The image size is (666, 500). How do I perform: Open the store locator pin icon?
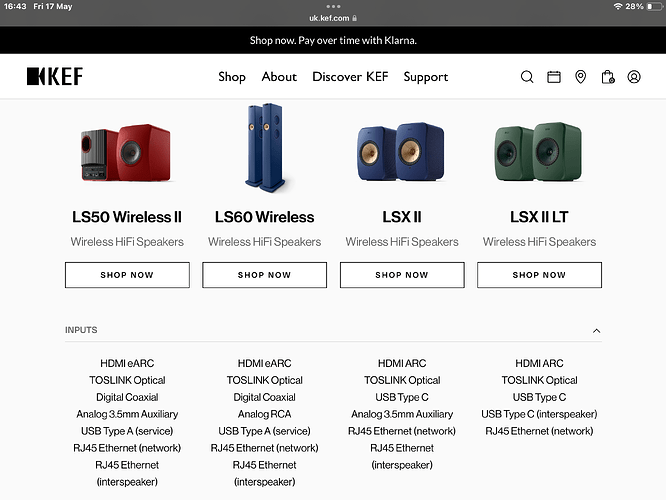pos(580,77)
